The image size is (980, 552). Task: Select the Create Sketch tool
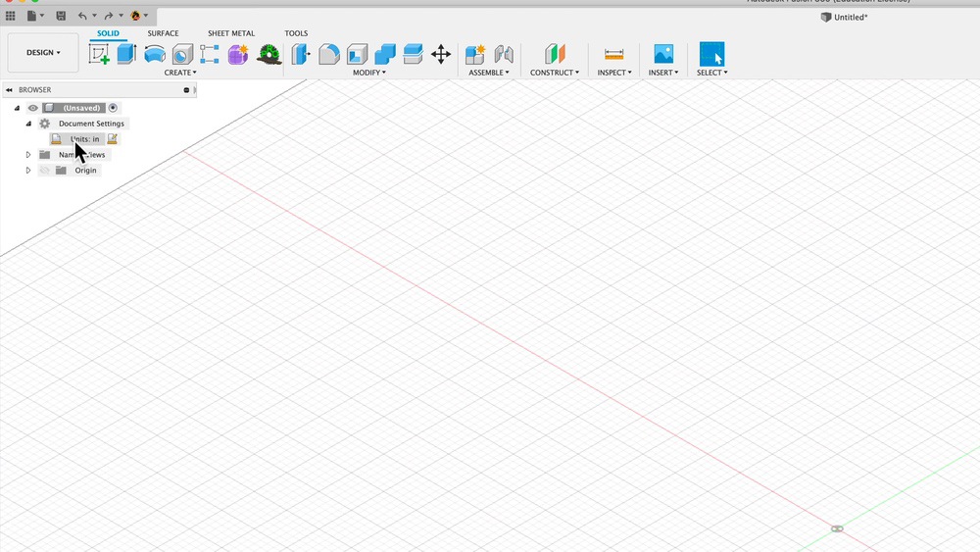point(99,54)
